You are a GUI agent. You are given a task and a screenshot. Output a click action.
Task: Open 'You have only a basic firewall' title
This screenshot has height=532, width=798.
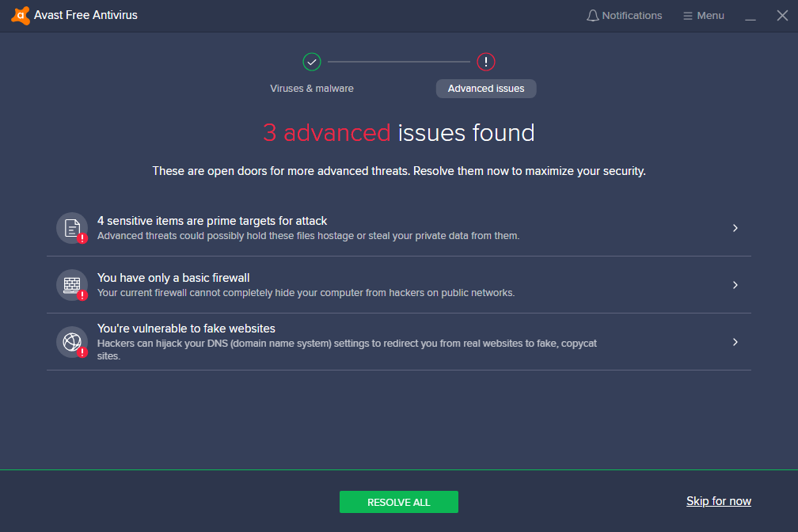(x=173, y=278)
